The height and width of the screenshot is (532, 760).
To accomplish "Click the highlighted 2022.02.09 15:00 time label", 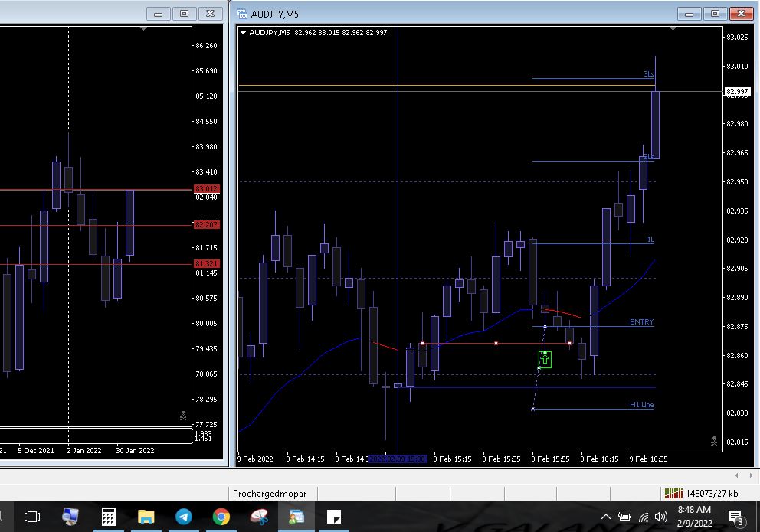I will tap(398, 459).
